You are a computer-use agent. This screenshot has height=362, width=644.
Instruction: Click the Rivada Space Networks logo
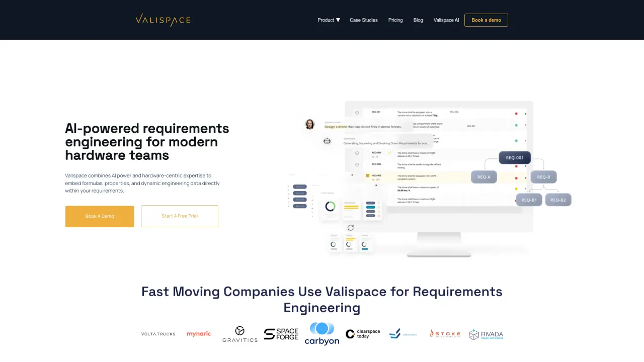[486, 334]
